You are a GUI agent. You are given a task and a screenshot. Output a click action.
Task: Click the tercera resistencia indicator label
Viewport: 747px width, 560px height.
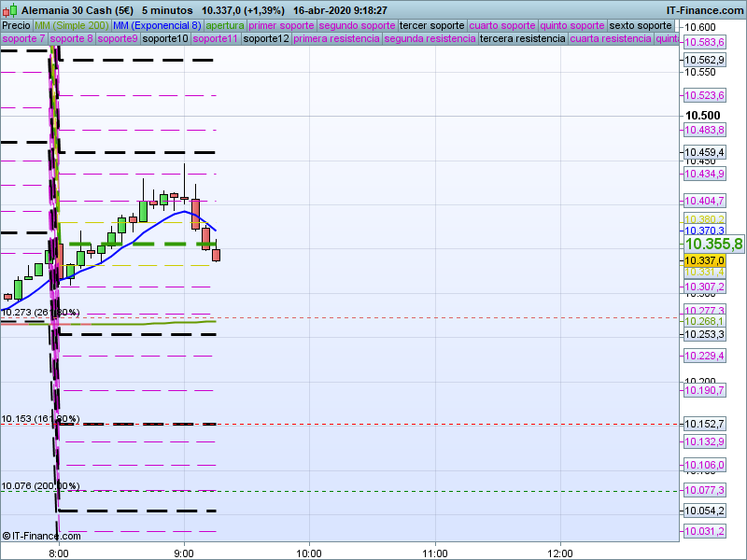point(522,39)
